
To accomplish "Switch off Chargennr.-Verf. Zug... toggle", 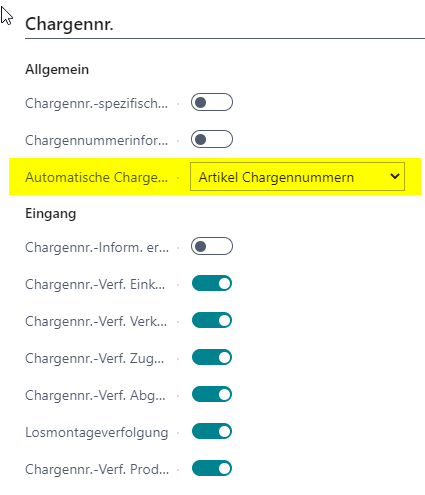I will [x=212, y=358].
